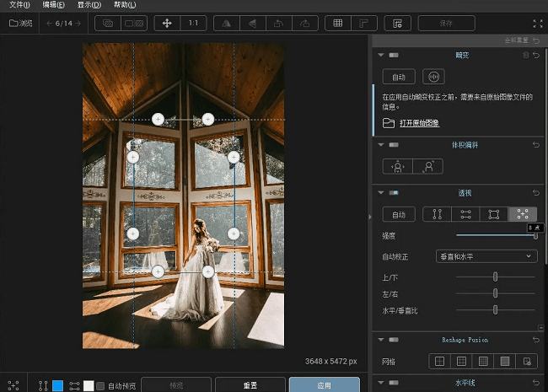
Task: Toggle the 畸变 correction on/off switch
Action: pyautogui.click(x=395, y=55)
